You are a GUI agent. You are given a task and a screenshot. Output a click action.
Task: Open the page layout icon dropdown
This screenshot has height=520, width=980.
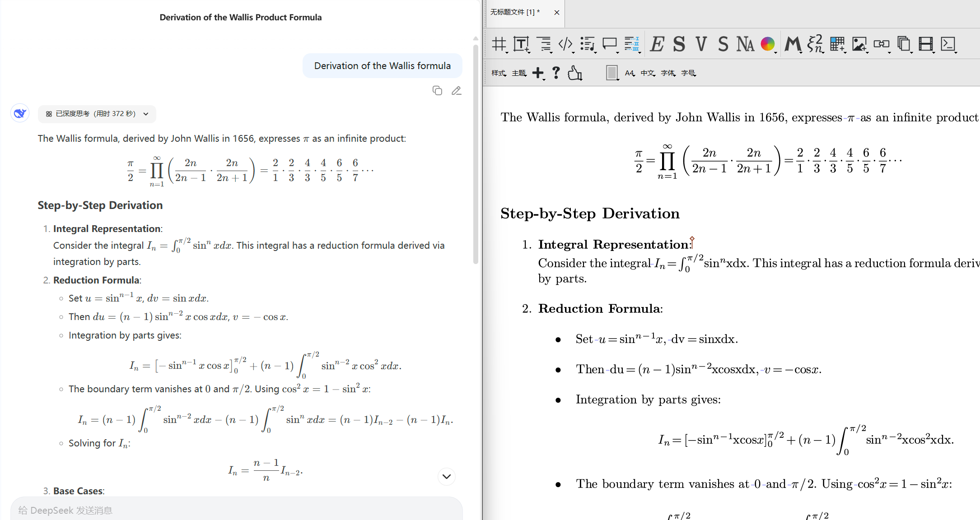pyautogui.click(x=612, y=73)
